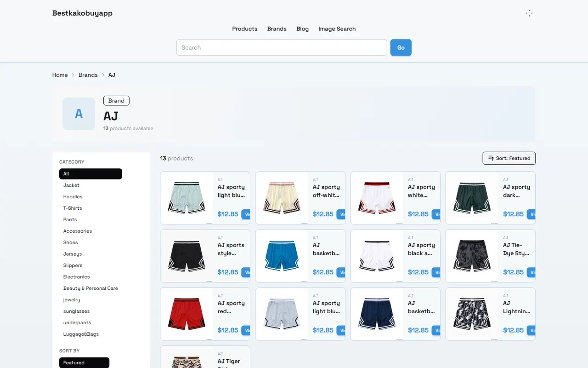The height and width of the screenshot is (368, 588).
Task: Open the black-and-white lightning shorts image
Action: (472, 314)
